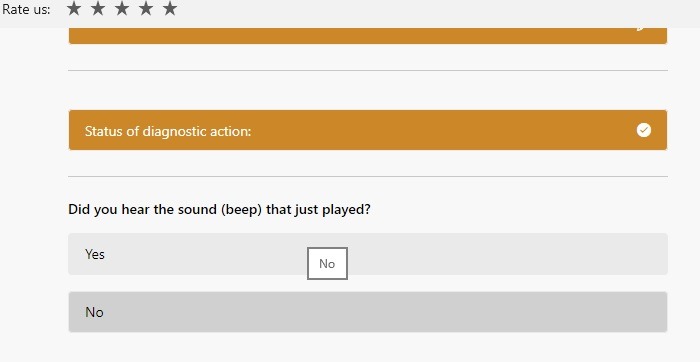700x362 pixels.
Task: Click the 'Yes' text label
Action: tap(95, 254)
